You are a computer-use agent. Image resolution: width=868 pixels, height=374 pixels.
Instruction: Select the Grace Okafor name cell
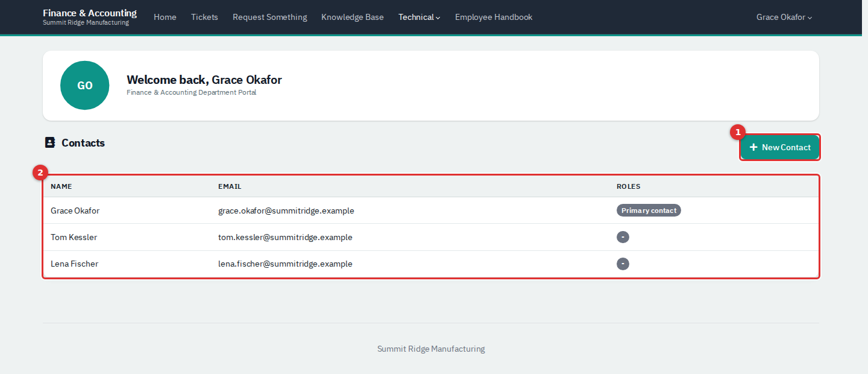point(75,211)
